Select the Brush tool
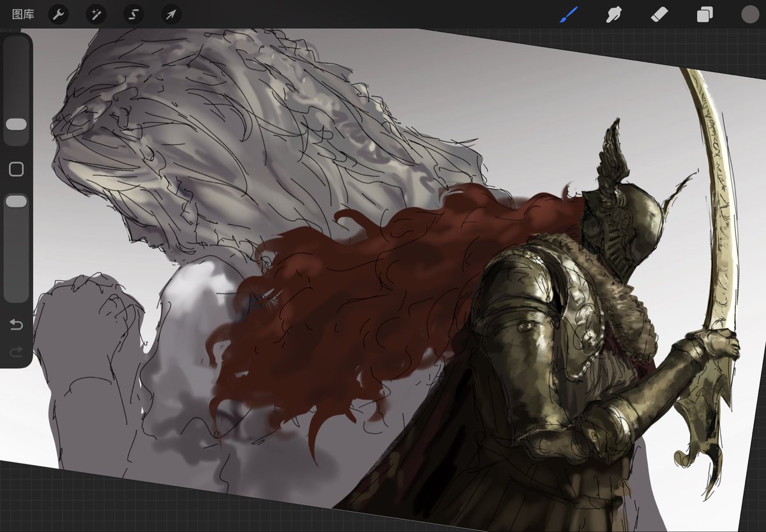Viewport: 766px width, 532px height. [x=569, y=14]
